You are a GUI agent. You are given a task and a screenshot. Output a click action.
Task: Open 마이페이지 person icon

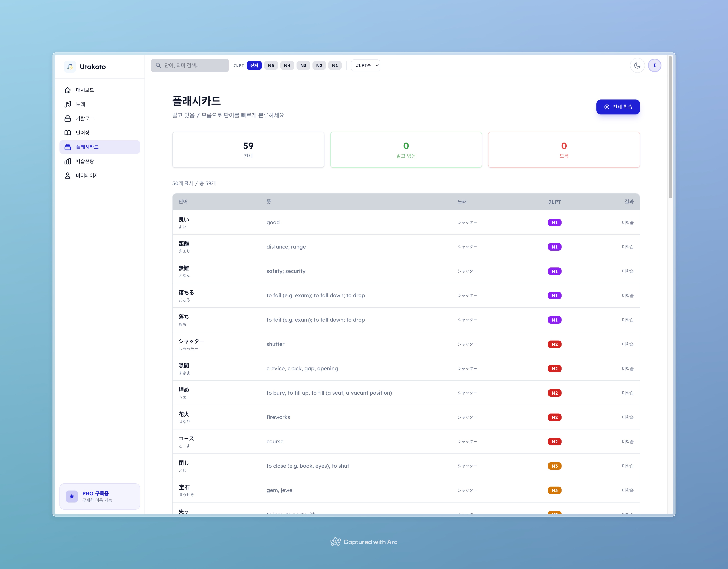[x=68, y=176]
